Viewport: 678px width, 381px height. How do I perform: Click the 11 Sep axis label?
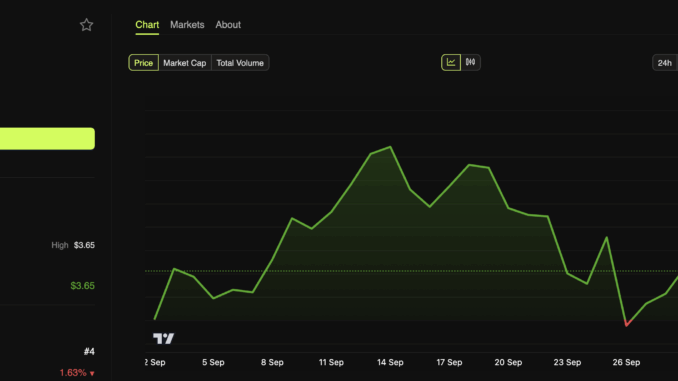tap(331, 362)
